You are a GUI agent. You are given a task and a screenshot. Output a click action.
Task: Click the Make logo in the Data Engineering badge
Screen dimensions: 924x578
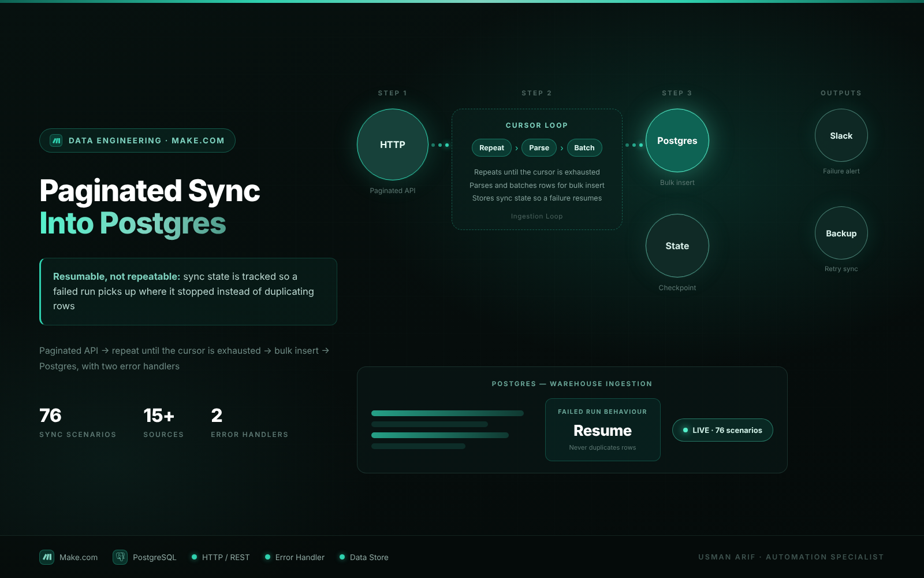point(56,140)
